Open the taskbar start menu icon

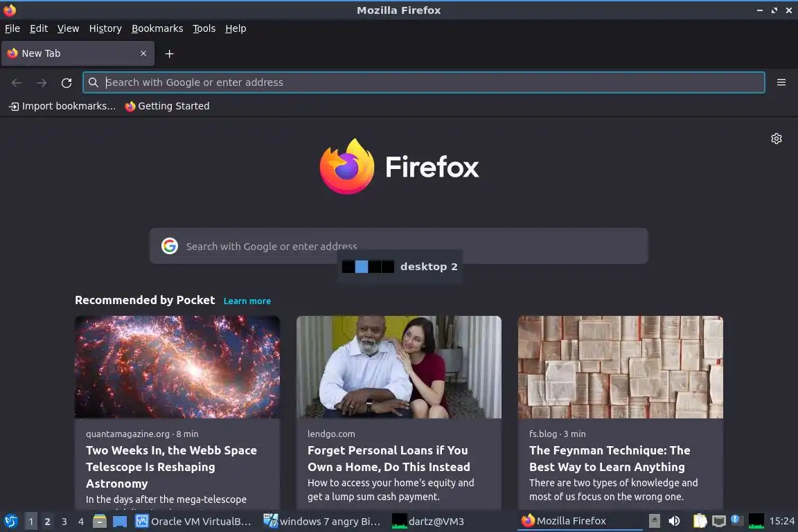point(10,522)
